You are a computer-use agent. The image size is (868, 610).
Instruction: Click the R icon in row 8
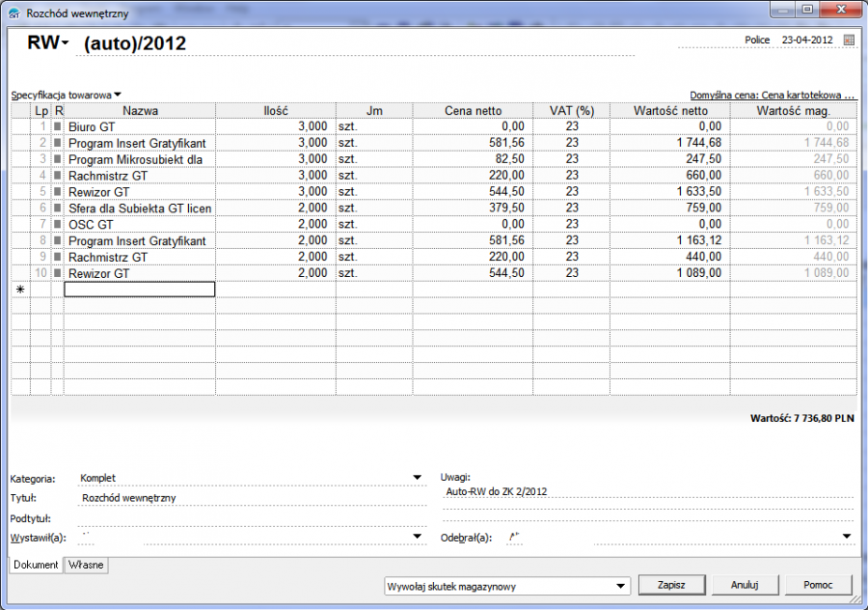[x=58, y=240]
